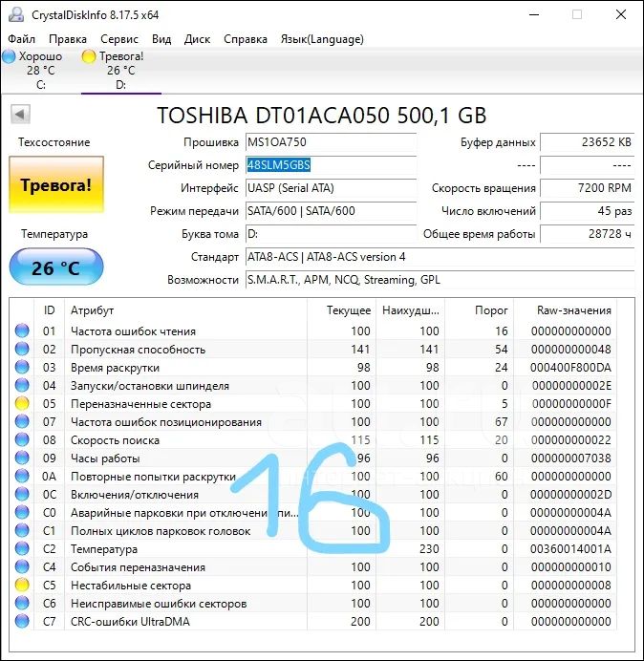Image resolution: width=644 pixels, height=661 pixels.
Task: Click the rotation rate field 7200 RPM
Action: coord(587,187)
